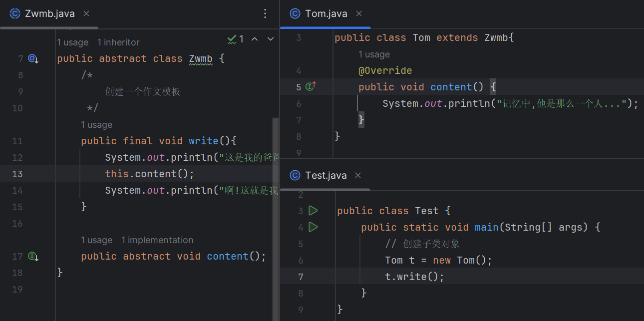Click the '1 usage' hint in Tom.java
Screen dimensions: 644x321
click(374, 54)
